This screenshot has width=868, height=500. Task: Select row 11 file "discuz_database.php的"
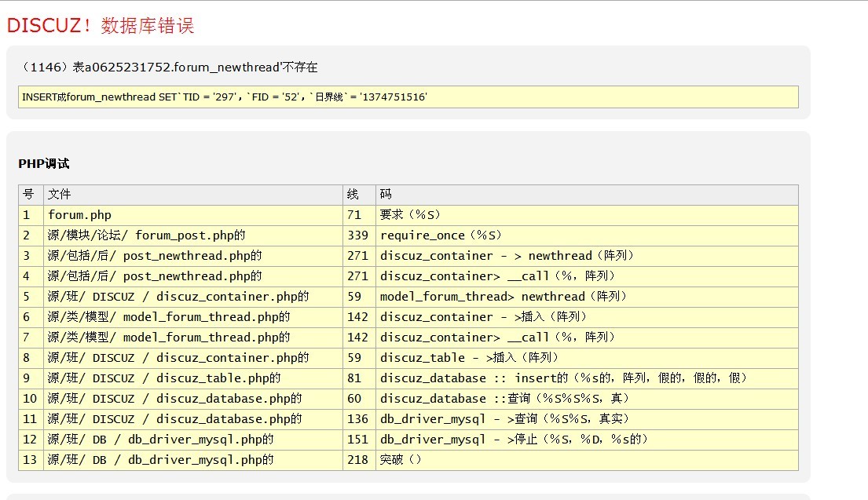click(229, 419)
